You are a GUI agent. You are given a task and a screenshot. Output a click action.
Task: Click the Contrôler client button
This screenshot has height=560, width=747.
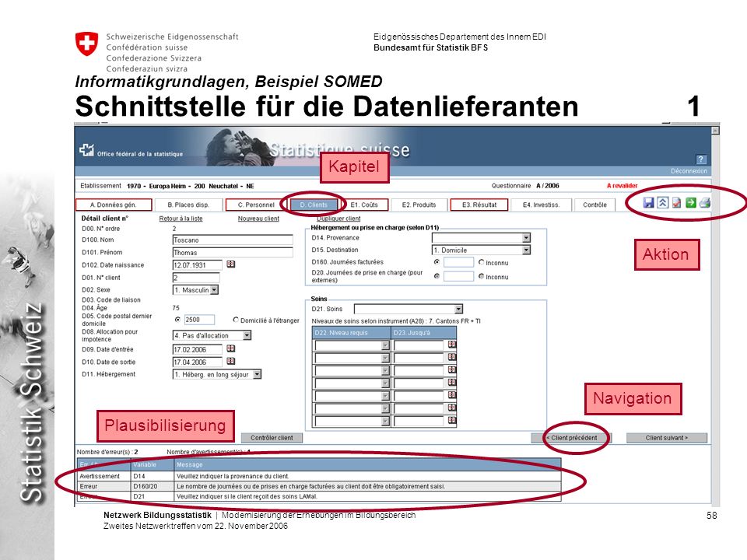(272, 438)
